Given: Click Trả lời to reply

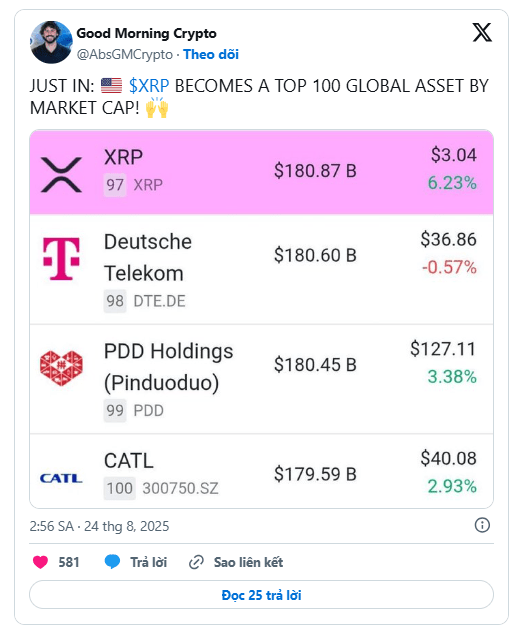Looking at the screenshot, I should (x=148, y=562).
